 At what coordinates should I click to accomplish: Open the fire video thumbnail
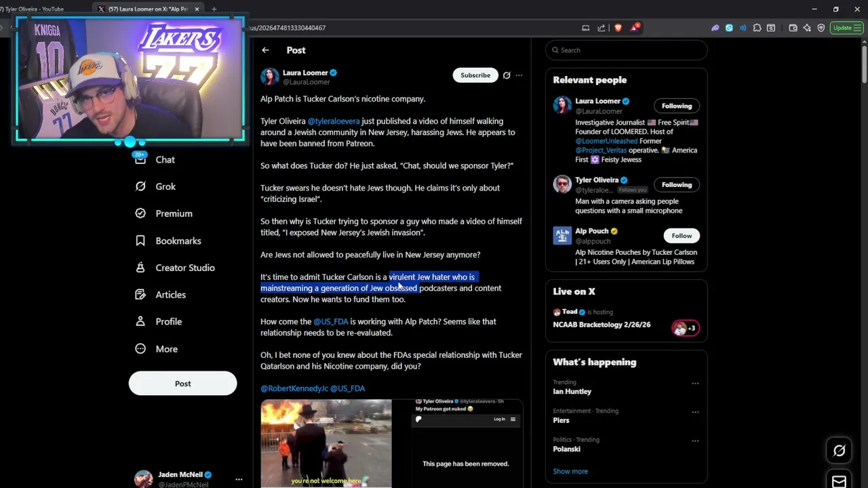point(325,444)
